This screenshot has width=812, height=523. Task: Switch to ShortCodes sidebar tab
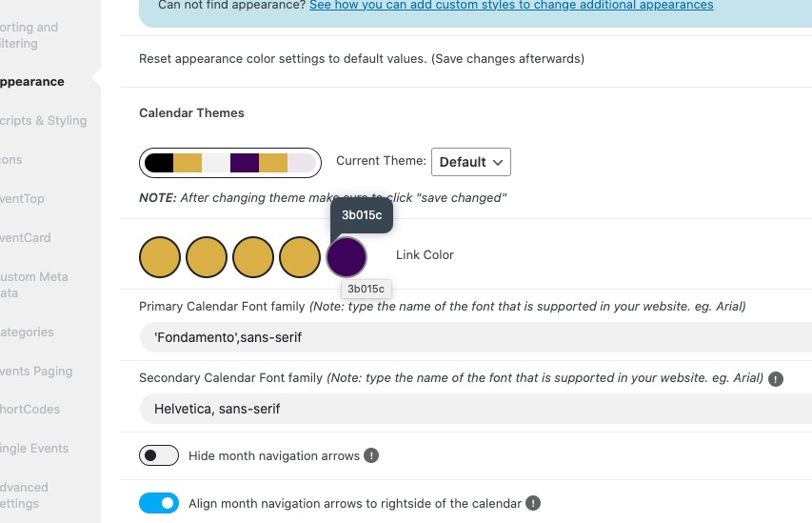pos(30,410)
